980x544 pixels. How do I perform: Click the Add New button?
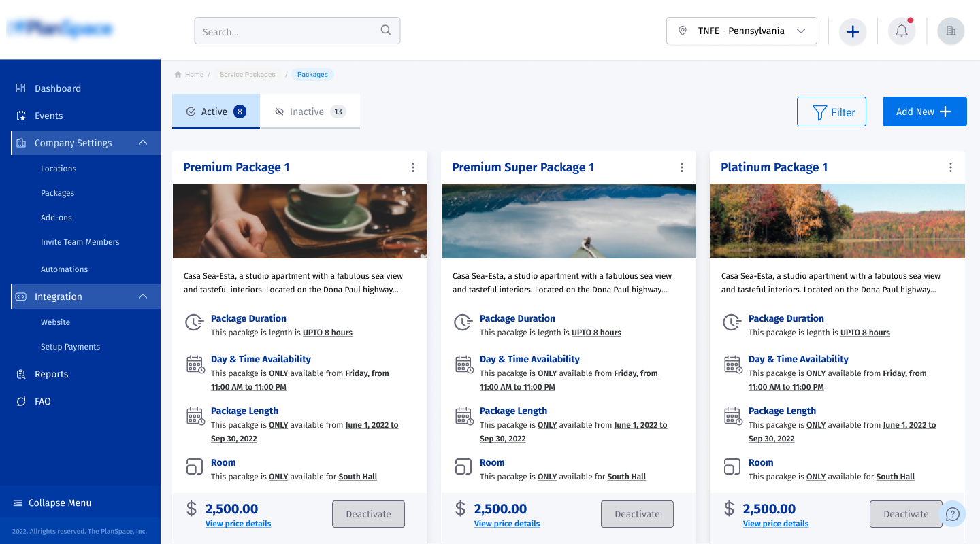(924, 112)
